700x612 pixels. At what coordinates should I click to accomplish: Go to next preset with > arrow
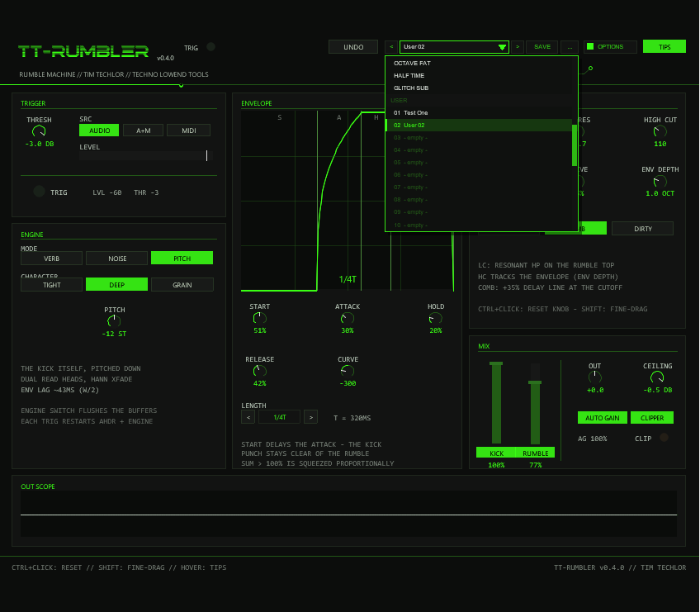(x=518, y=47)
